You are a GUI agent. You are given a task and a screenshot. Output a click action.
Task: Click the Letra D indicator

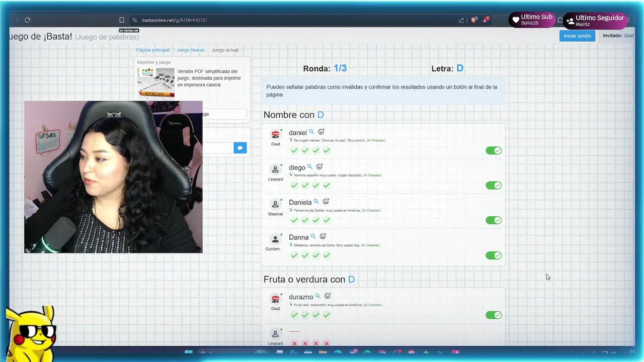coord(447,68)
